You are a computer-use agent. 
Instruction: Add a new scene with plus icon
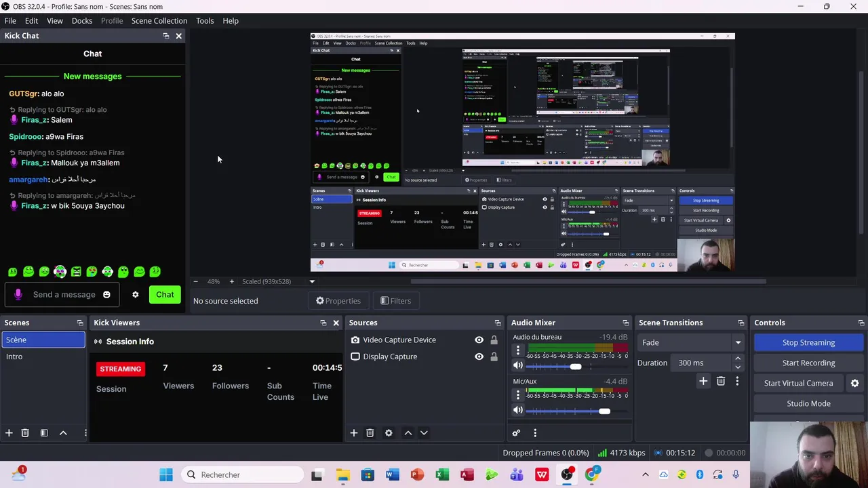[9, 432]
